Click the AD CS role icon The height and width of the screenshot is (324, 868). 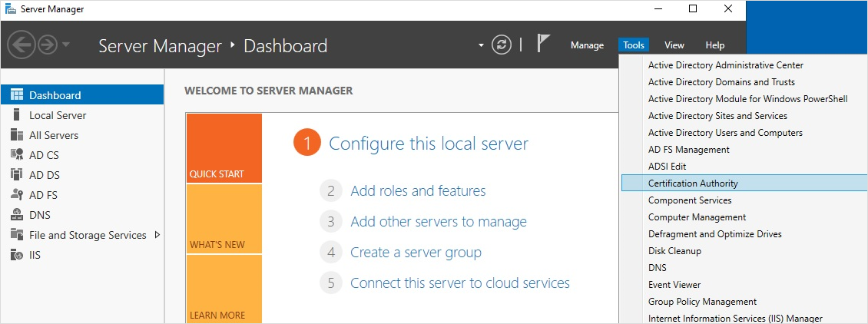pos(17,155)
